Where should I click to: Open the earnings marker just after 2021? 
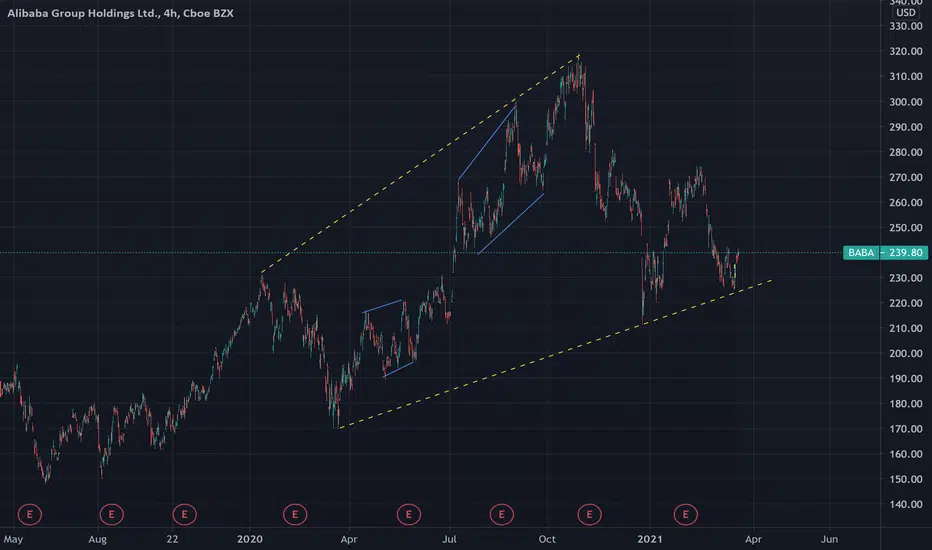tap(685, 514)
